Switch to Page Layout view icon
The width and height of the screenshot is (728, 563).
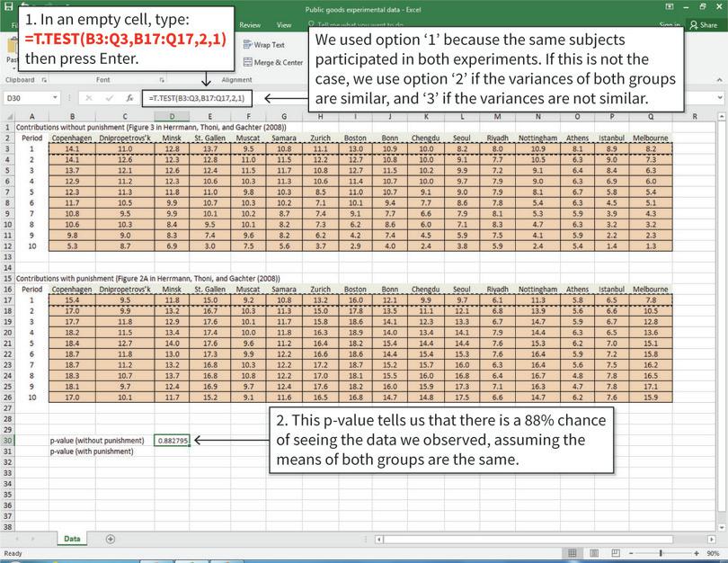[x=593, y=550]
